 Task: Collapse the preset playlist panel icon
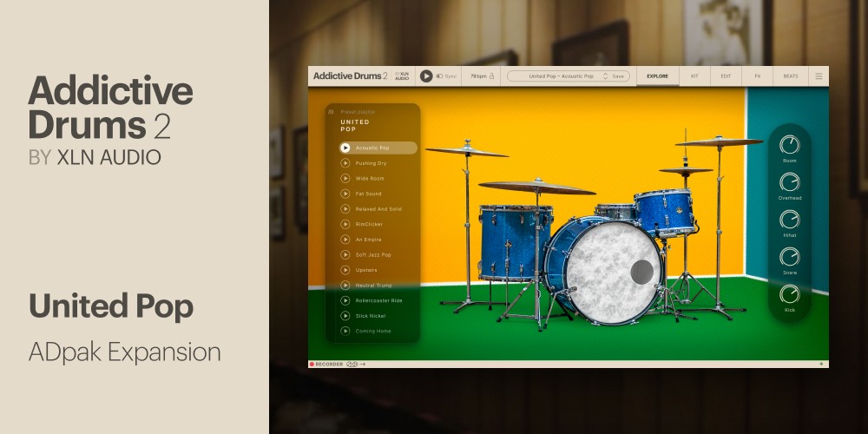[x=331, y=112]
